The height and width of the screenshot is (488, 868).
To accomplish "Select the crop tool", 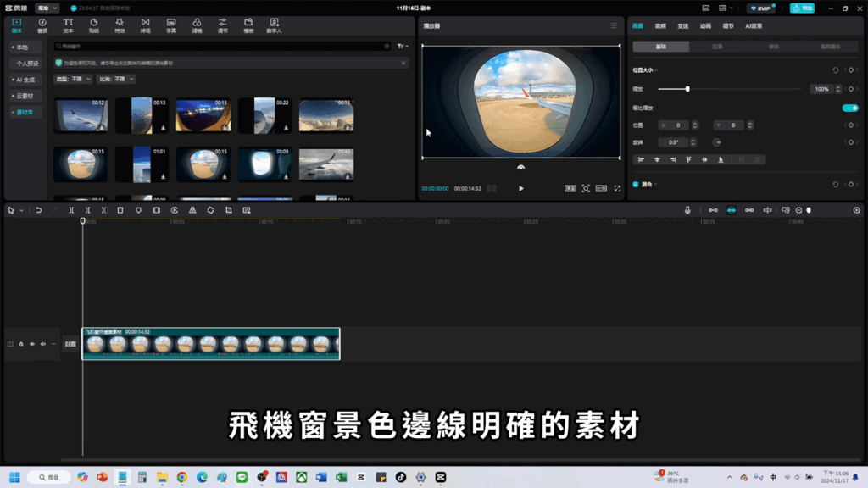I will pyautogui.click(x=229, y=210).
